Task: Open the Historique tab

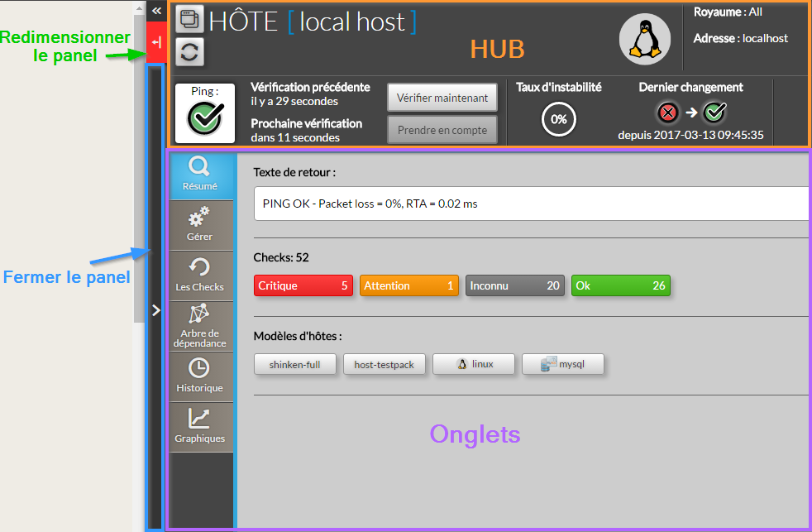Action: [x=199, y=376]
